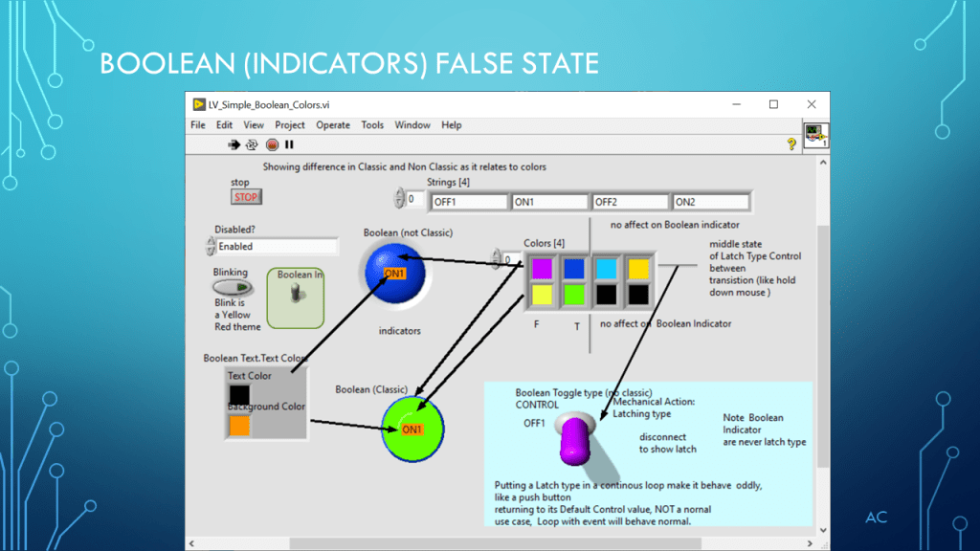Select the magenta swatch in Colors array
This screenshot has height=551, width=980.
[x=542, y=269]
